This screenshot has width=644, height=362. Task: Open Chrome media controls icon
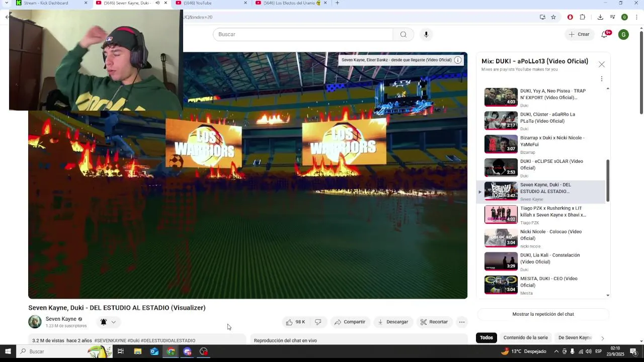[x=612, y=17]
